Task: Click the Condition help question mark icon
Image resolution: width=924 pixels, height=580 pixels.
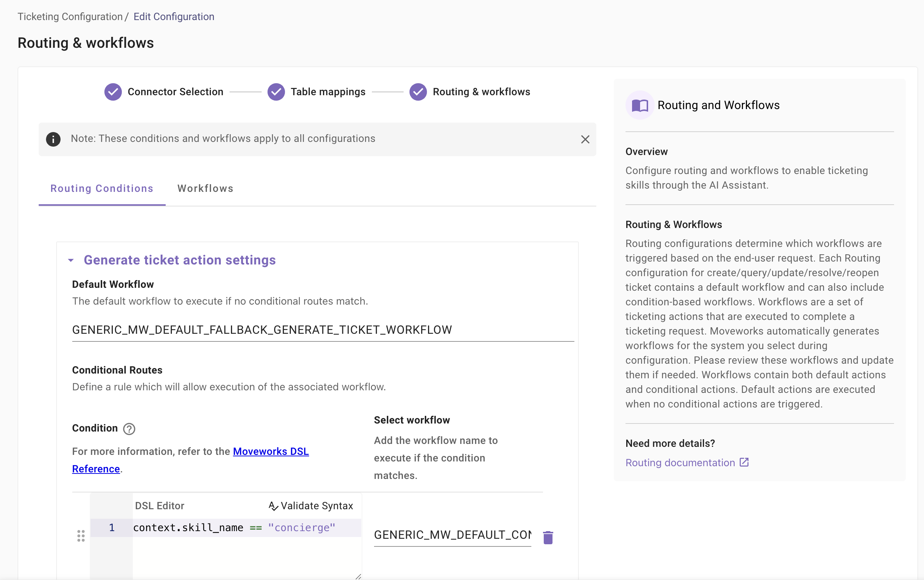Action: click(129, 429)
